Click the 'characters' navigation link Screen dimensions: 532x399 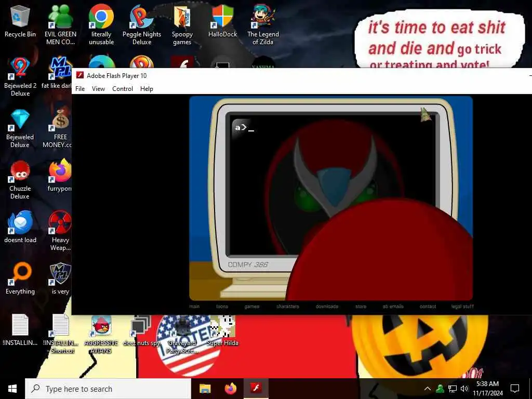288,307
